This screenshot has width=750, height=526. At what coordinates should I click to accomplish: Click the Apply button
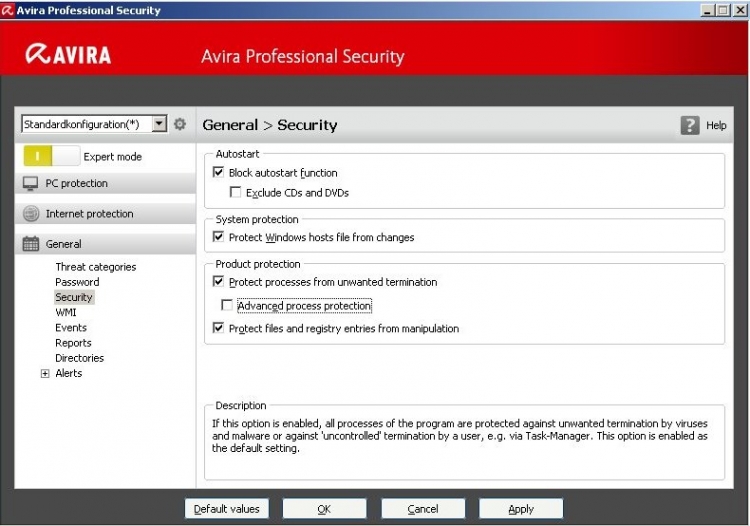pyautogui.click(x=521, y=509)
